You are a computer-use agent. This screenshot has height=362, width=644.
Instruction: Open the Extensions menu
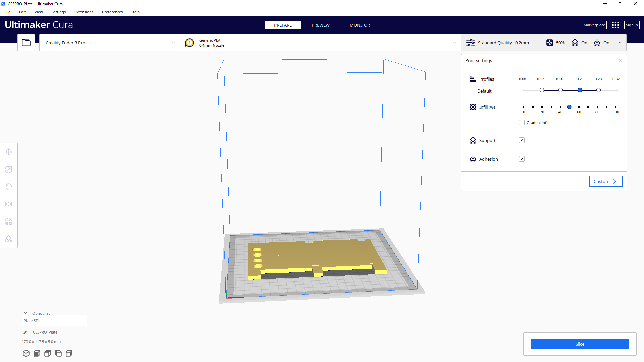(84, 12)
